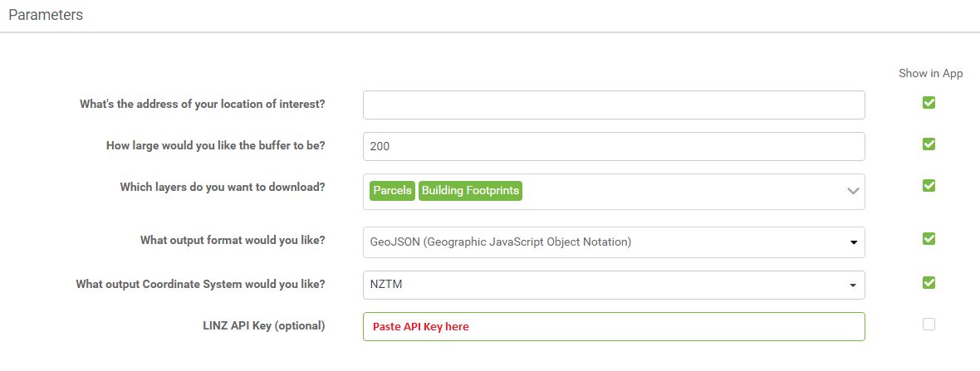Disable Show in App for layers parameter
This screenshot has width=980, height=371.
(929, 185)
